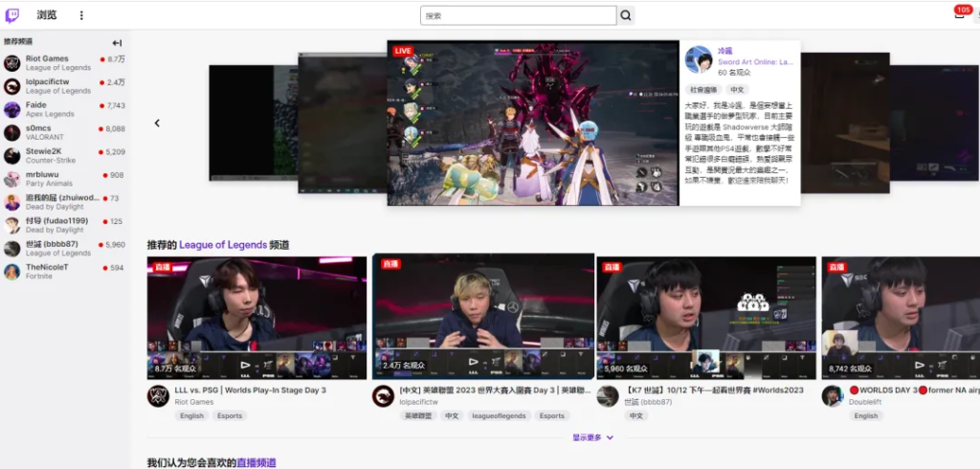This screenshot has width=980, height=469.
Task: Play the featured LIVE carousel video
Action: pyautogui.click(x=533, y=123)
